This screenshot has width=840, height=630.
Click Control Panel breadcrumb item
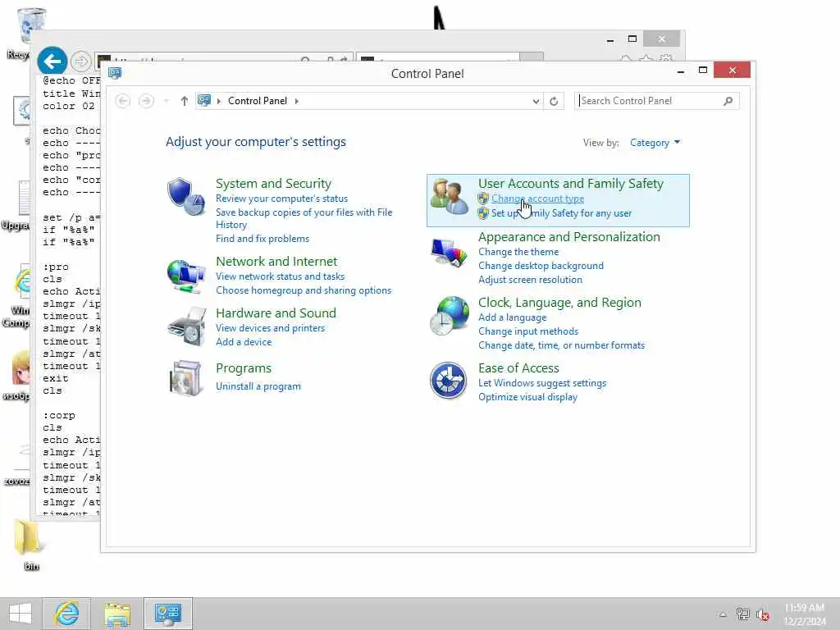pyautogui.click(x=257, y=101)
